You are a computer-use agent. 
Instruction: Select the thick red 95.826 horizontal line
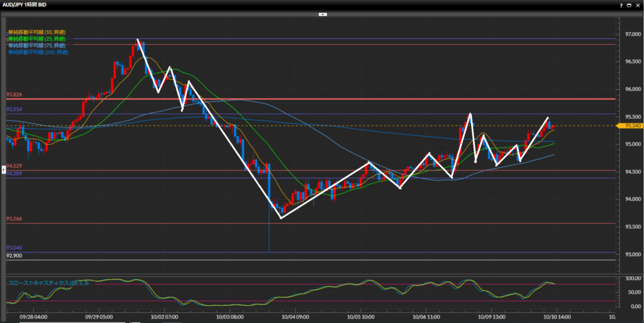click(314, 99)
